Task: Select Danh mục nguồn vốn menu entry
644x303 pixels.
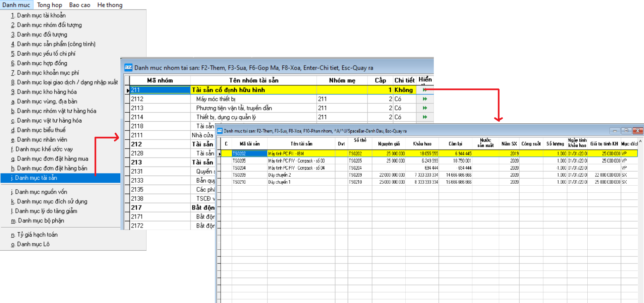Action: point(41,192)
